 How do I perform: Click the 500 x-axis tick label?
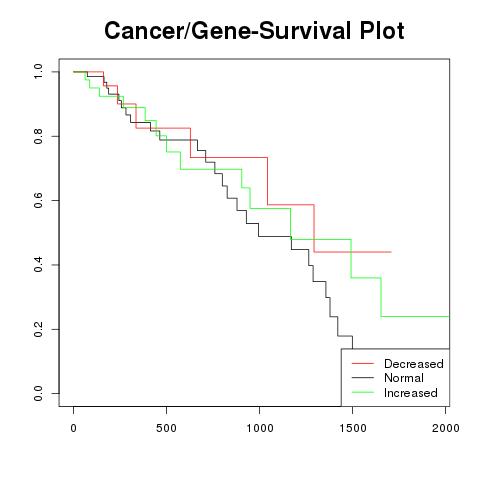click(166, 428)
